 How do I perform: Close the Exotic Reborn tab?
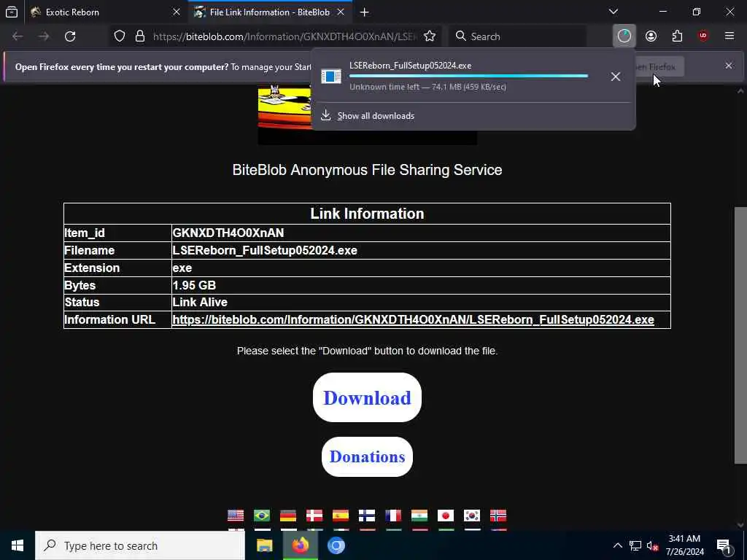177,12
